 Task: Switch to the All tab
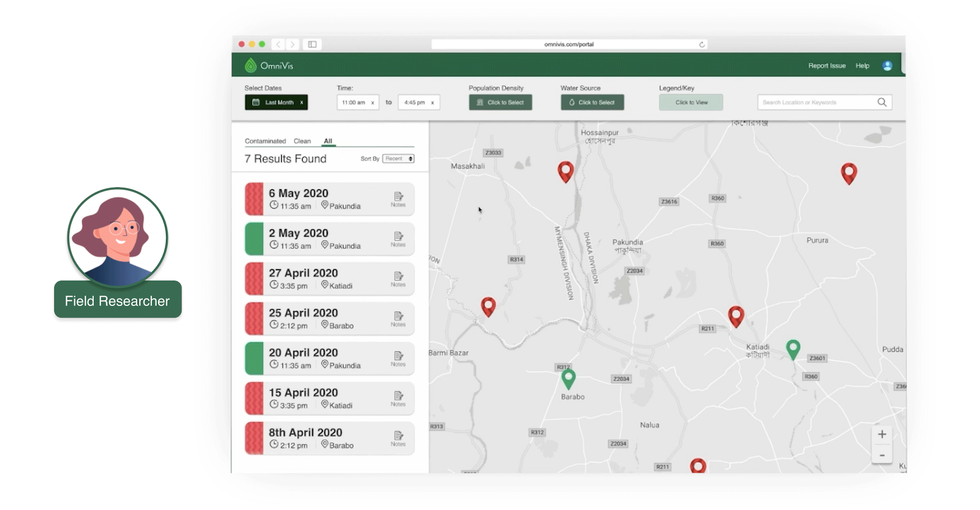click(x=328, y=141)
